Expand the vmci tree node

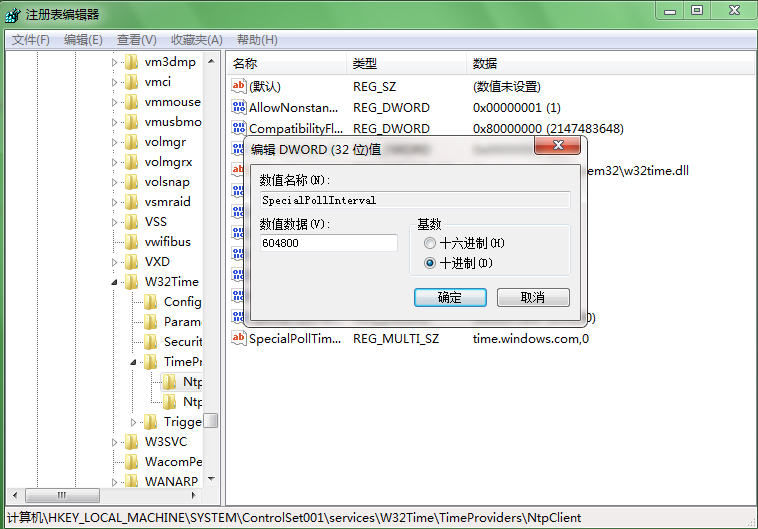click(115, 82)
